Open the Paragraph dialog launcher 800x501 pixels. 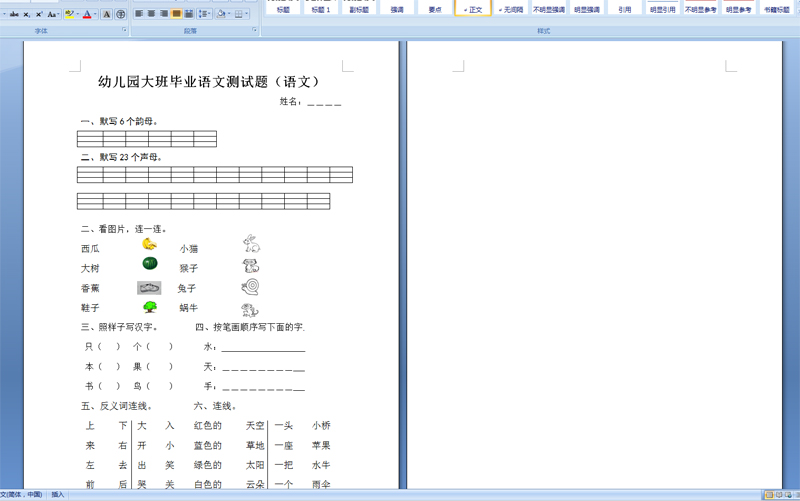tap(255, 31)
